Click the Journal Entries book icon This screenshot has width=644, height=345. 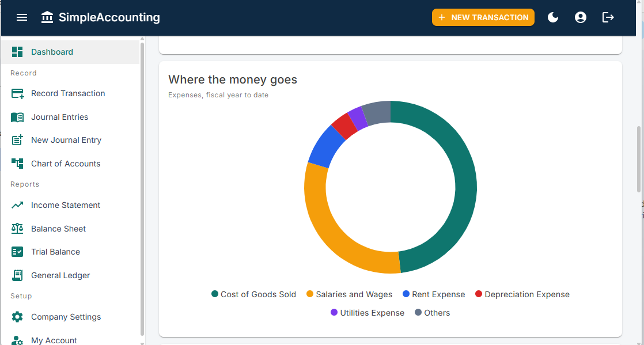(x=17, y=117)
